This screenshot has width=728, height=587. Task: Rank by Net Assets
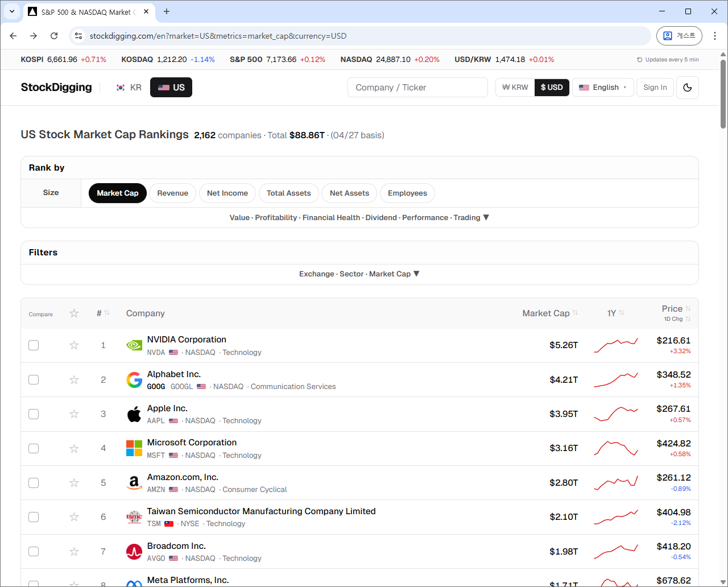(349, 193)
